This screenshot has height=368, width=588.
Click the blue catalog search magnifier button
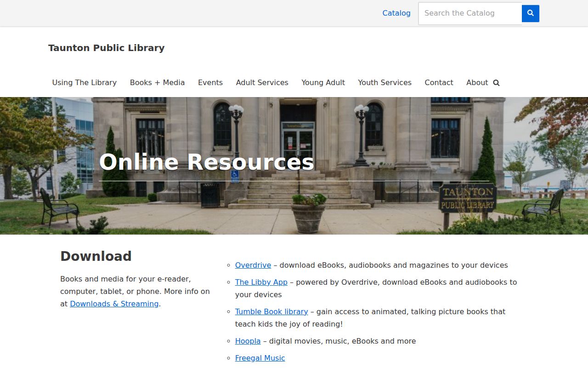pos(531,13)
